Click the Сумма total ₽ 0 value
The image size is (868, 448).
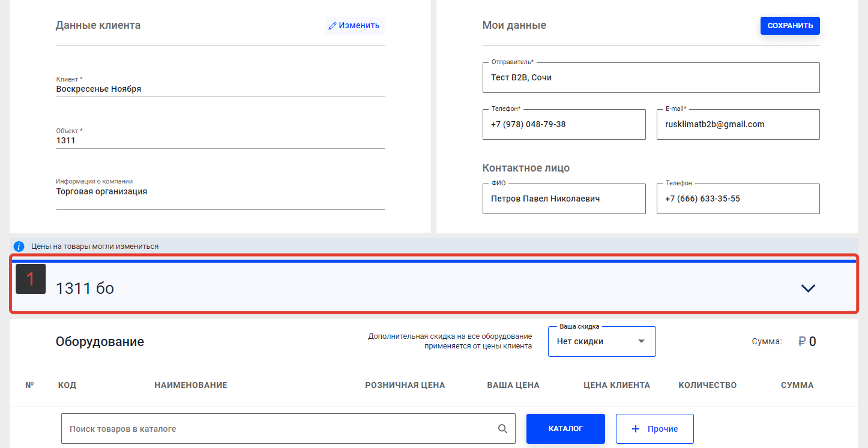pos(807,342)
